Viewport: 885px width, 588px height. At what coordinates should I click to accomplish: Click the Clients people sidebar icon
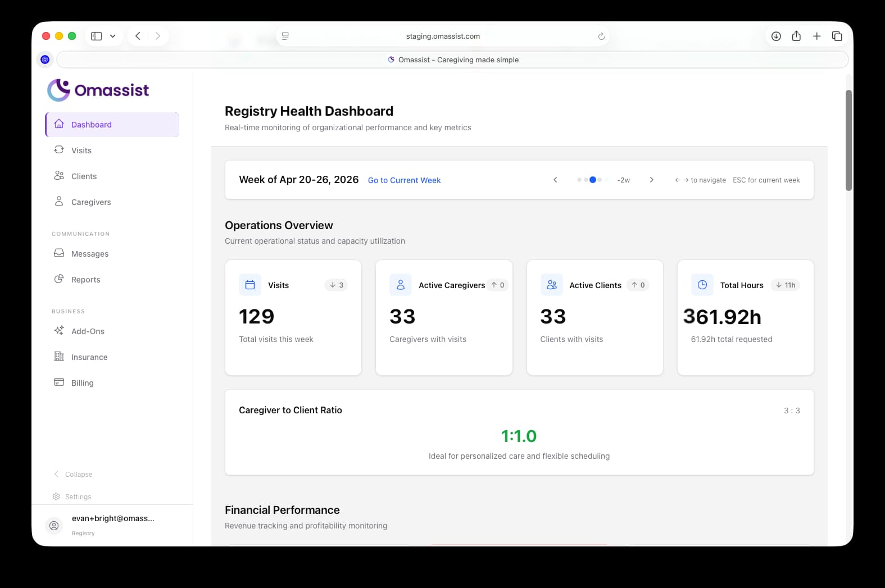coord(59,176)
